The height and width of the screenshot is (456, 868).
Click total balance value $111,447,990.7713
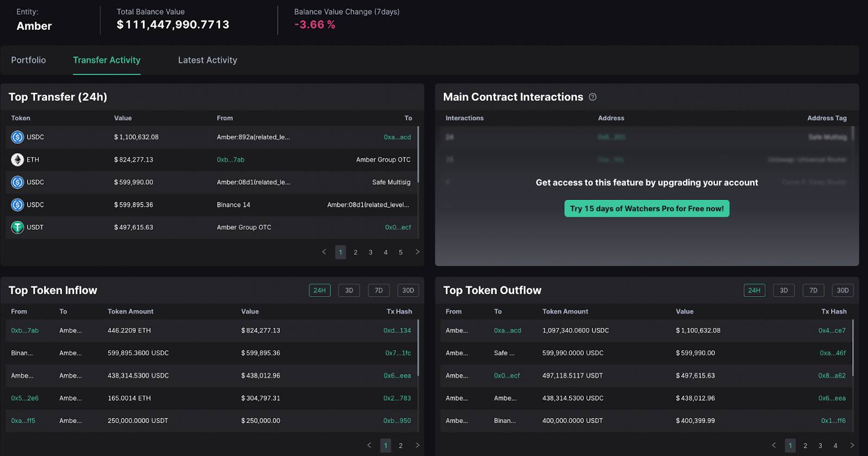tap(173, 24)
